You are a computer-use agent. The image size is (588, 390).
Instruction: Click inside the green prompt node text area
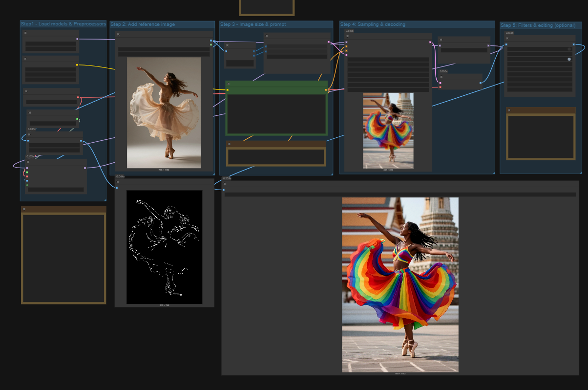[276, 113]
